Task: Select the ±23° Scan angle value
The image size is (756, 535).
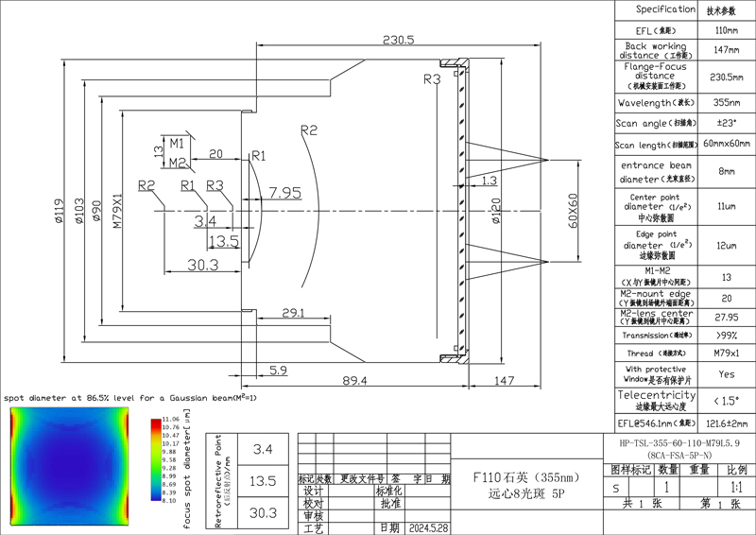Action: pos(725,123)
